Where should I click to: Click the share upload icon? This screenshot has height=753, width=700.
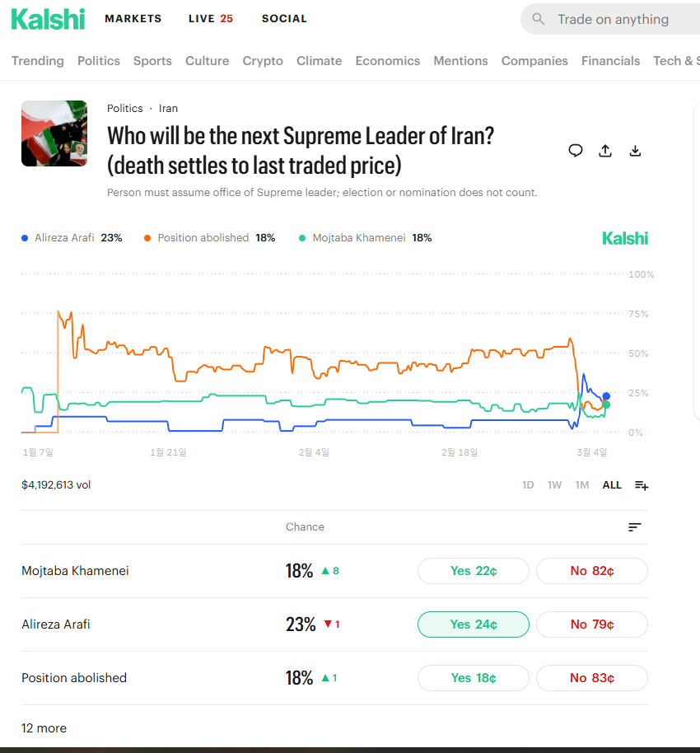pyautogui.click(x=605, y=151)
